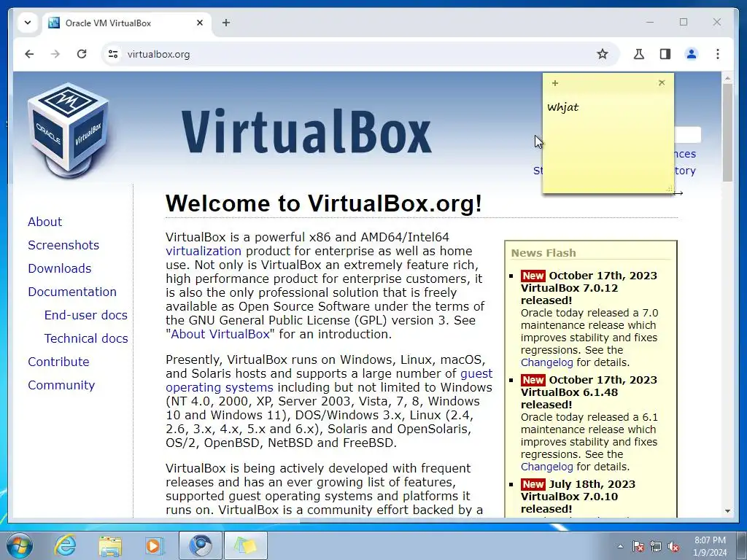This screenshot has height=560, width=747.
Task: Open the volume speaker tray icon
Action: click(673, 546)
